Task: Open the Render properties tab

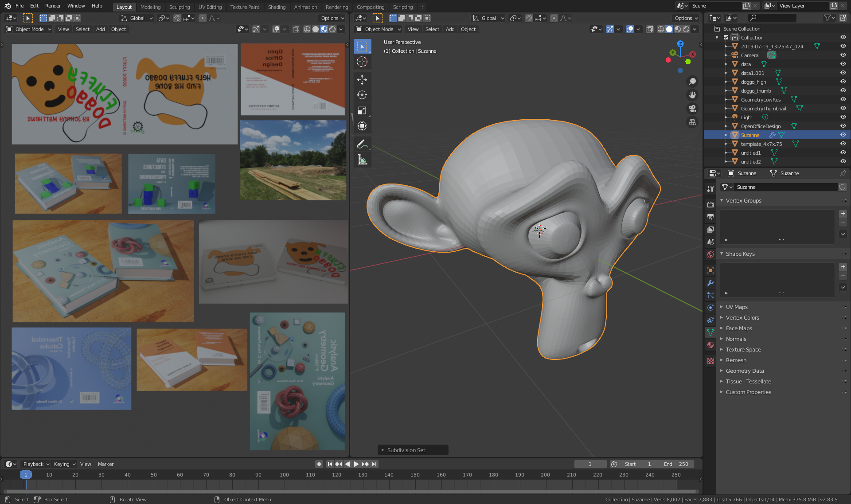Action: point(710,204)
